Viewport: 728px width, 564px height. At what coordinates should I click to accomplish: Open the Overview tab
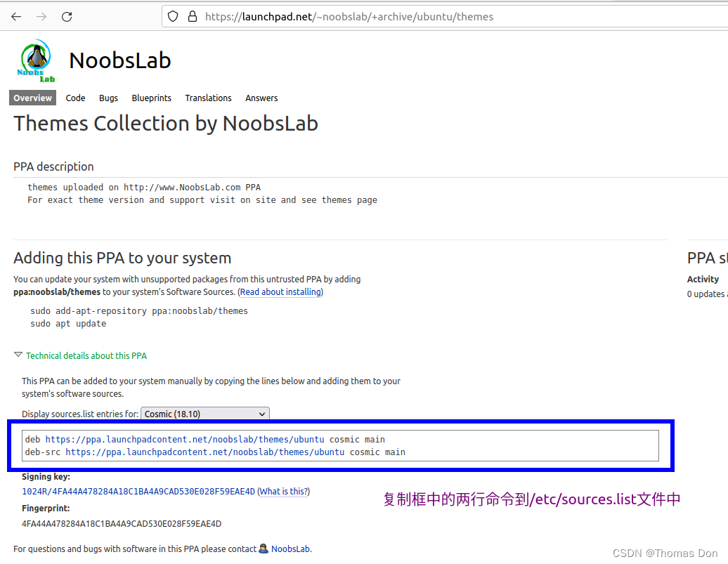[x=32, y=98]
